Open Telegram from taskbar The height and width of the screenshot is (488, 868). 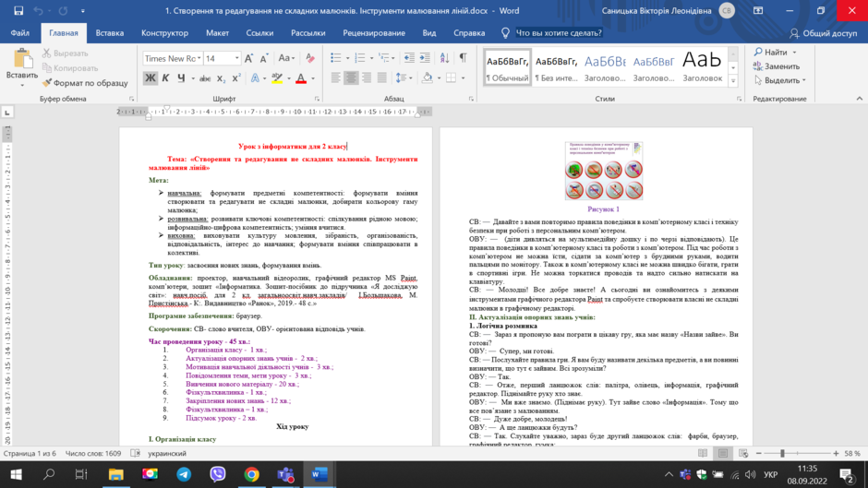coord(184,474)
